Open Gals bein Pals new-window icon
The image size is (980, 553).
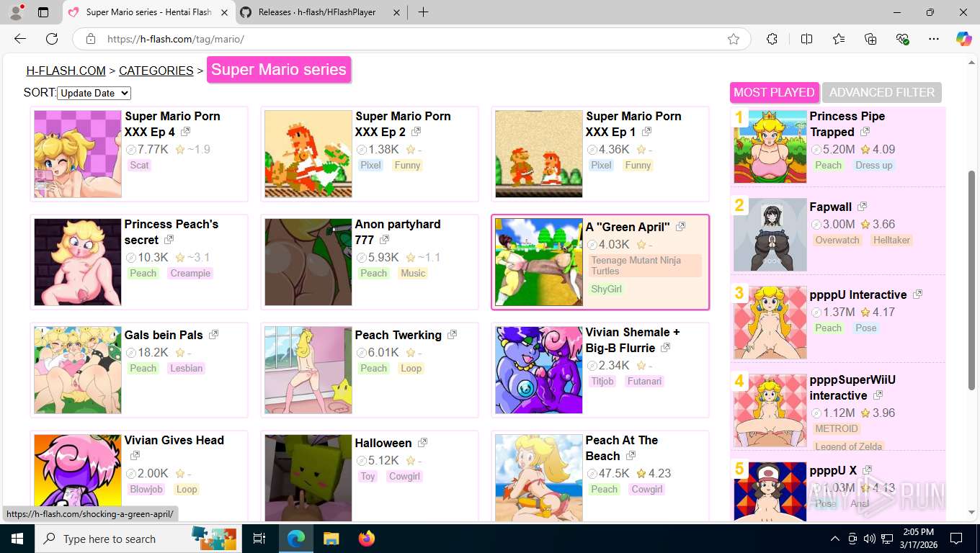213,335
